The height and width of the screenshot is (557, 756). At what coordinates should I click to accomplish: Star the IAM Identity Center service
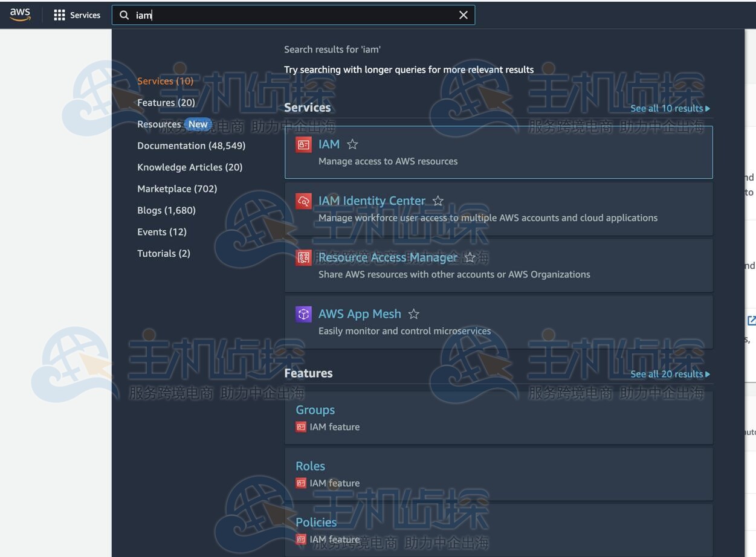click(438, 201)
